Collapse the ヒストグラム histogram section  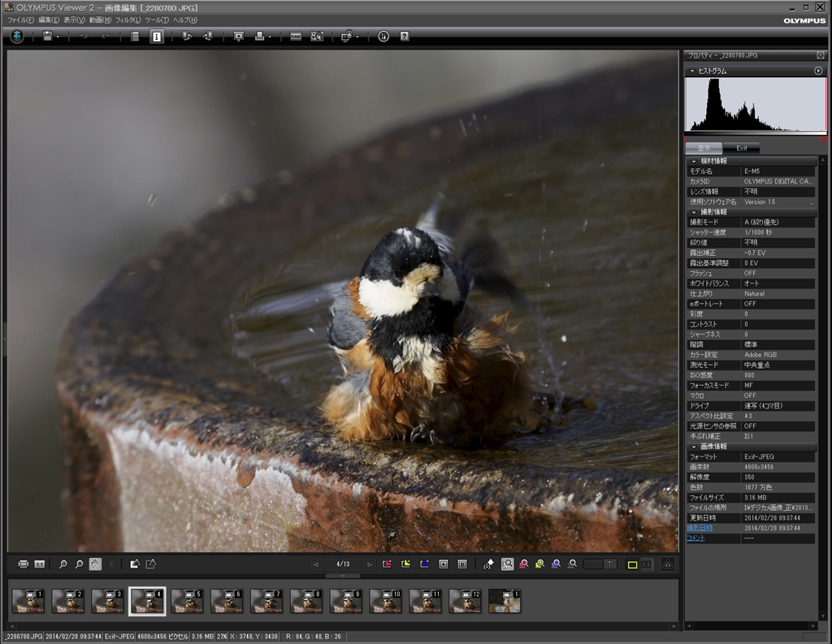pyautogui.click(x=691, y=71)
